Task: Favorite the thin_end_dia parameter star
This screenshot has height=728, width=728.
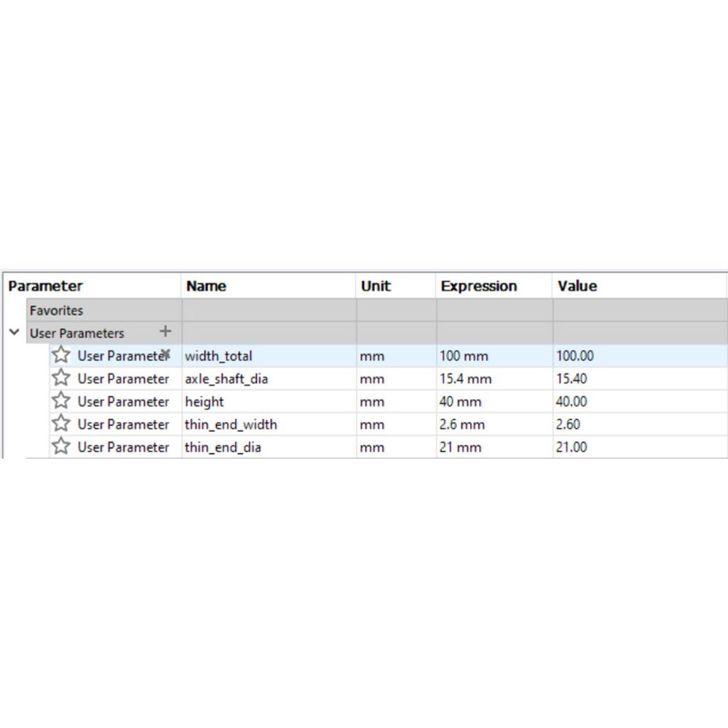Action: point(61,446)
